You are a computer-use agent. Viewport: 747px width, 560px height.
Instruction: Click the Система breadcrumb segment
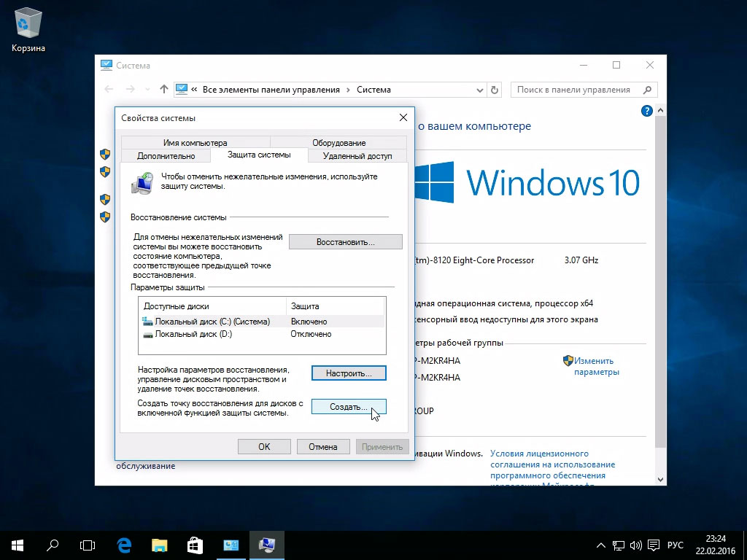click(x=373, y=90)
